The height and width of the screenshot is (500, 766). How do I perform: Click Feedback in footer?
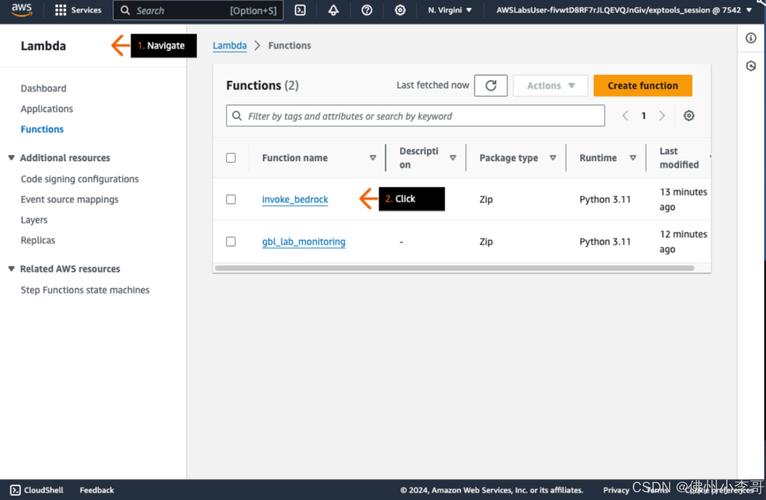[97, 490]
